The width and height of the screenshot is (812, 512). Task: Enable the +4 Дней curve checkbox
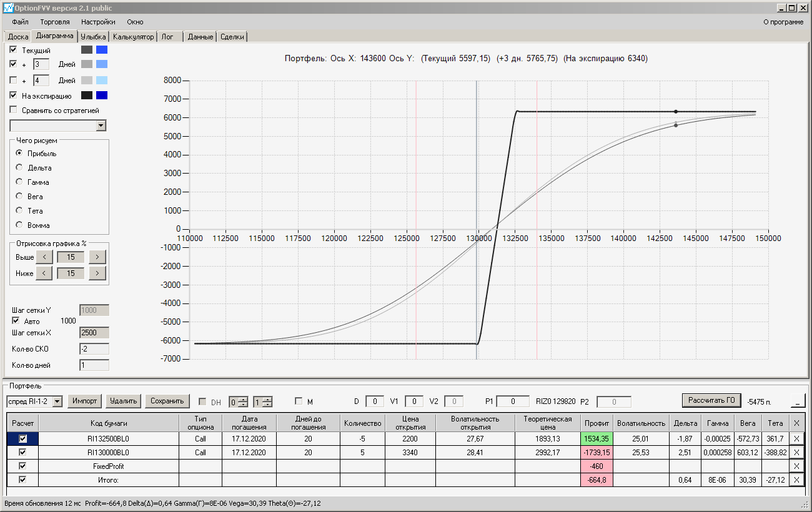(x=14, y=81)
